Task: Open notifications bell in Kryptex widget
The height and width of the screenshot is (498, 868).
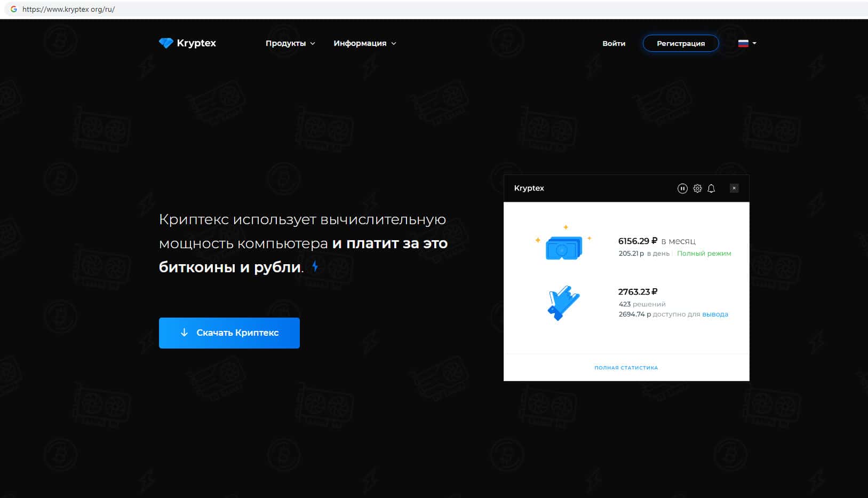Action: 711,188
